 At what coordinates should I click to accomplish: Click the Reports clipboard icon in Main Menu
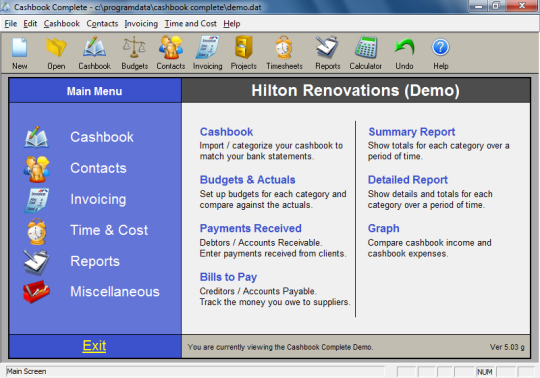click(x=37, y=262)
